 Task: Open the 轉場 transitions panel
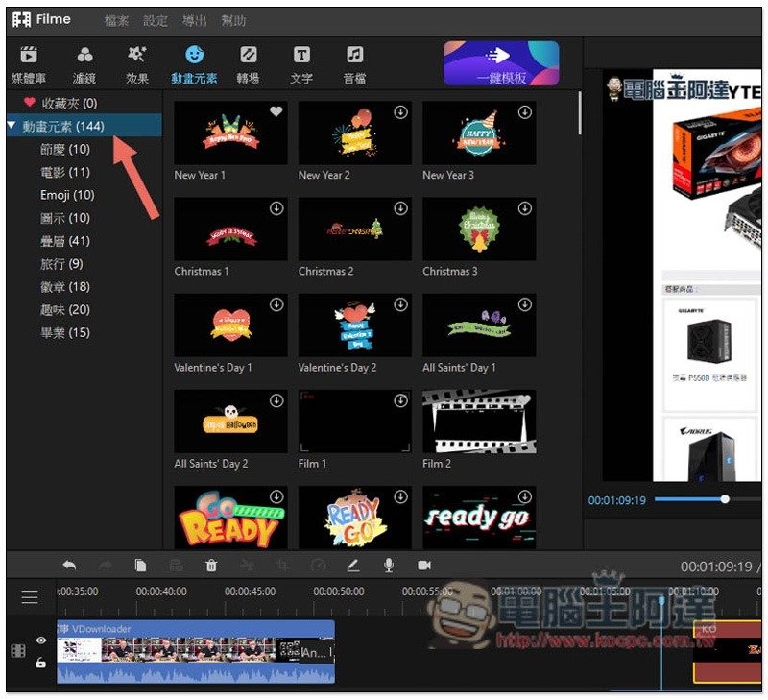pyautogui.click(x=248, y=63)
